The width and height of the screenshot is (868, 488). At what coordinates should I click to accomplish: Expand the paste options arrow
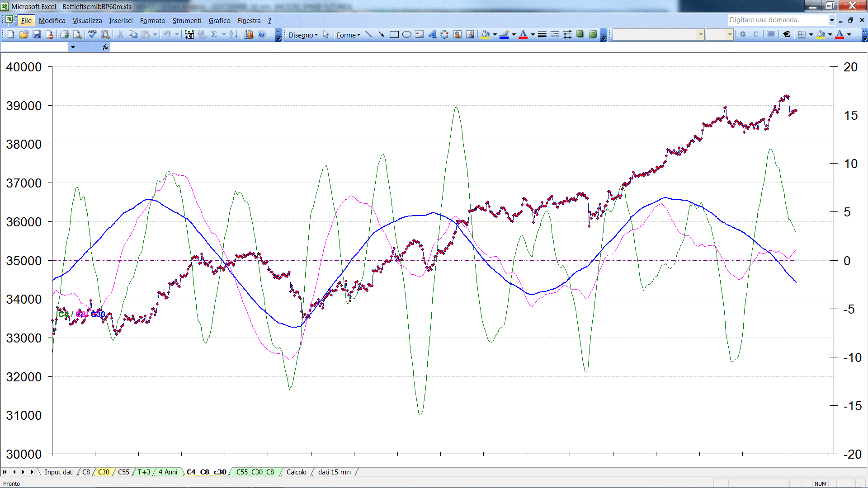coord(155,34)
